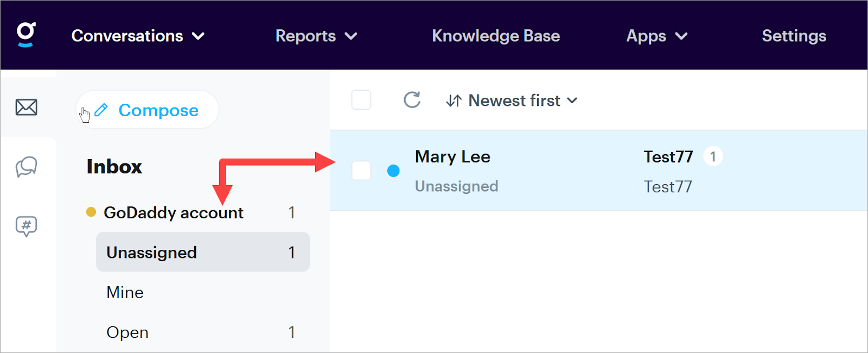Open the Settings menu item
868x353 pixels.
(794, 36)
